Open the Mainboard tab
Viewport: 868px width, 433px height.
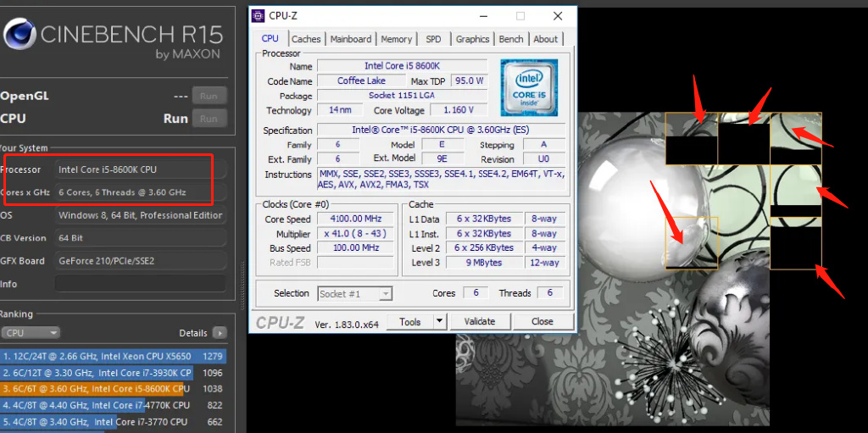tap(350, 39)
